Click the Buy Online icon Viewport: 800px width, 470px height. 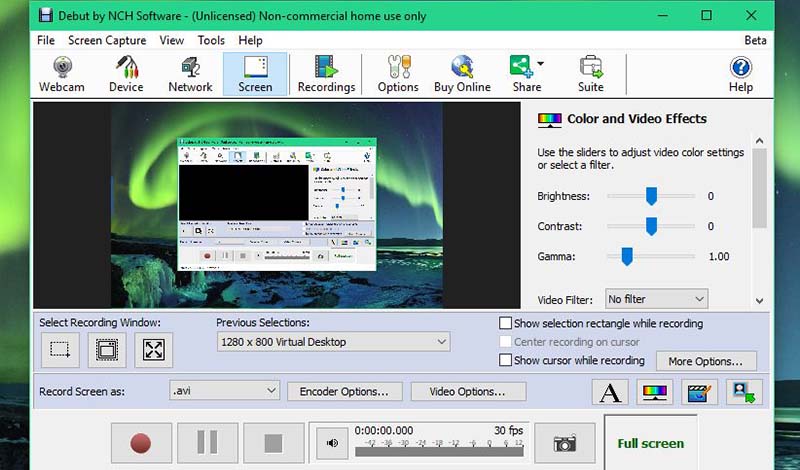coord(462,74)
